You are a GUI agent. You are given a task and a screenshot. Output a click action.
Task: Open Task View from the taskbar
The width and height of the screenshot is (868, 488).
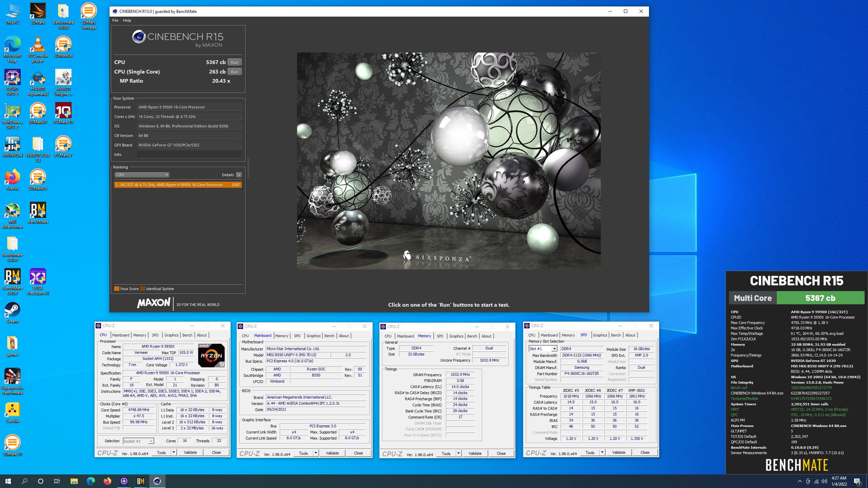(57, 481)
